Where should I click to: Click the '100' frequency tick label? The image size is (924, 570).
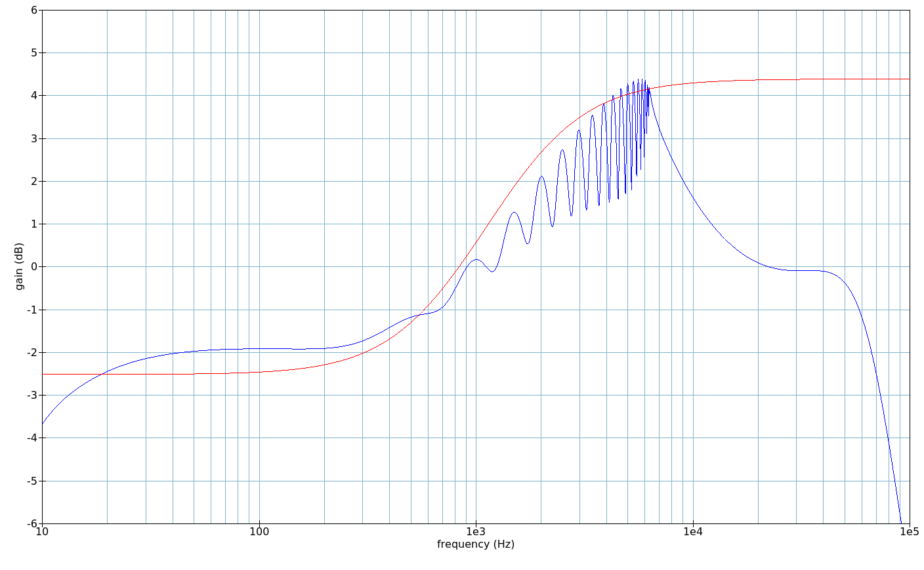259,531
